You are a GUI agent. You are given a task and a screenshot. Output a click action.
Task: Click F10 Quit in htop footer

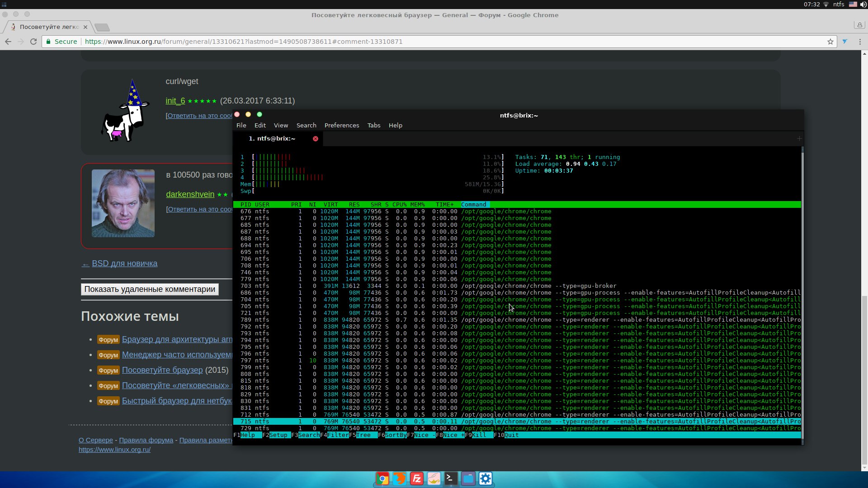click(506, 435)
